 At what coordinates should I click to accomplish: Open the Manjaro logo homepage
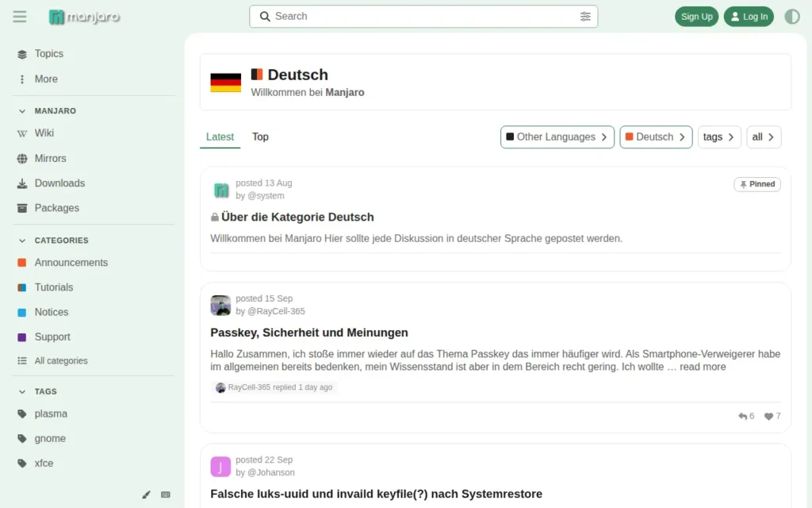click(x=84, y=17)
